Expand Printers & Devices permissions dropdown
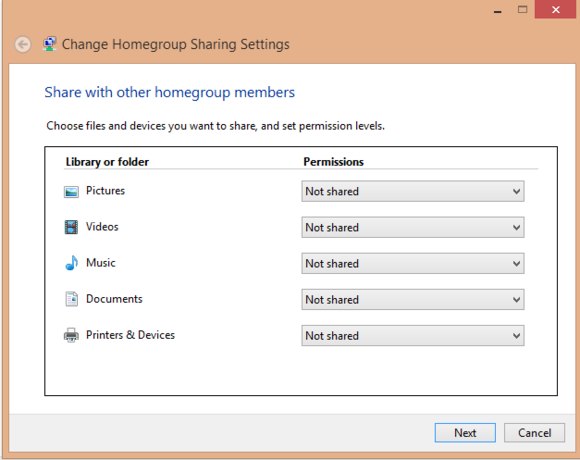Viewport: 580px width, 460px height. point(413,336)
